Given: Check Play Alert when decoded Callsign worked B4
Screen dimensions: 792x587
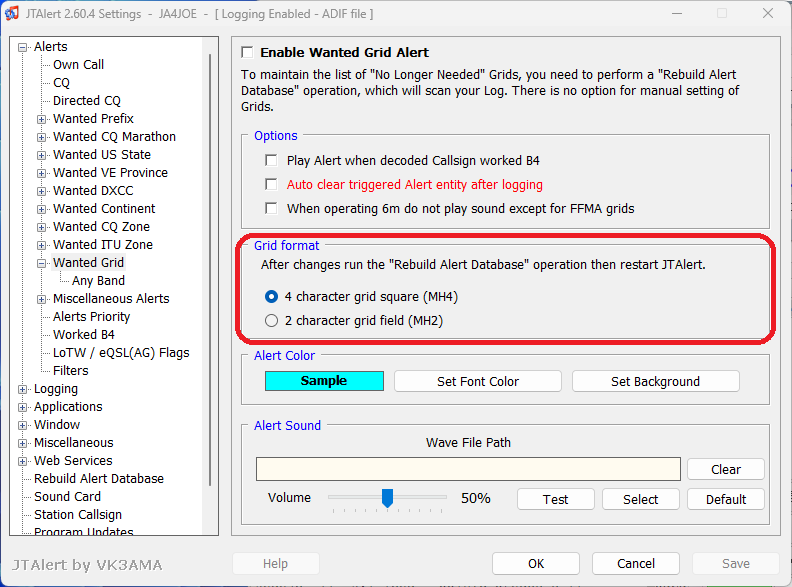Looking at the screenshot, I should [x=271, y=161].
